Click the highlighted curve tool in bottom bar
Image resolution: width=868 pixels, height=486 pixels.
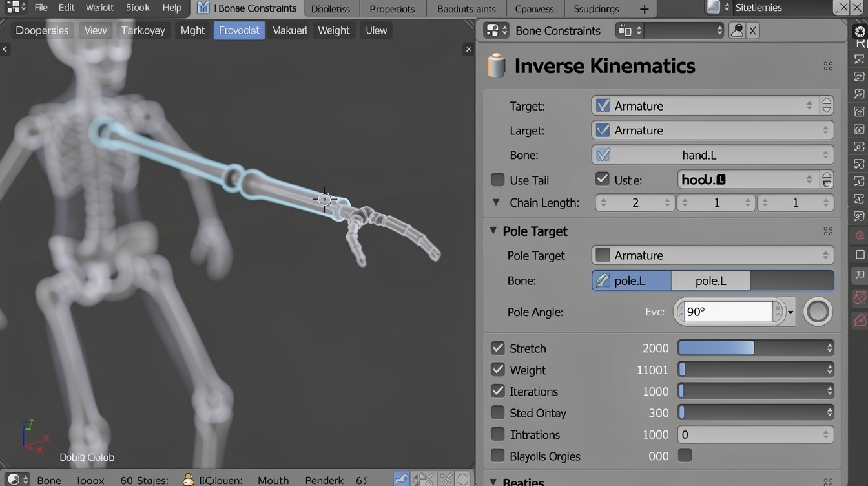pyautogui.click(x=402, y=480)
